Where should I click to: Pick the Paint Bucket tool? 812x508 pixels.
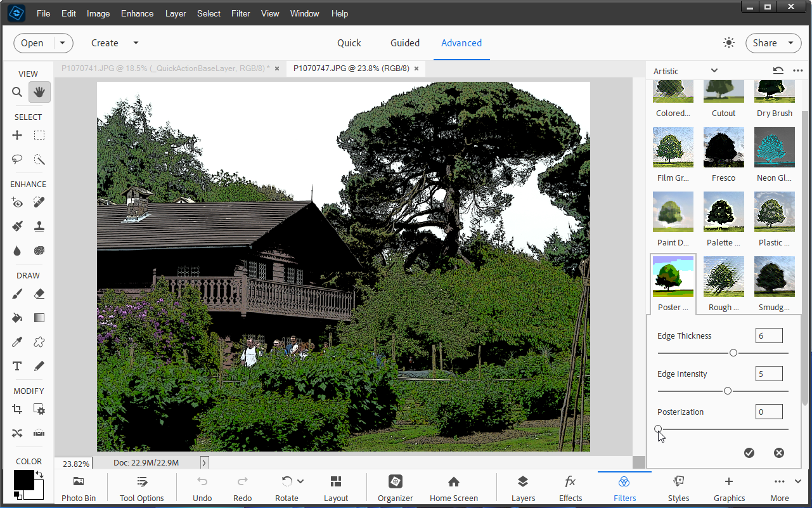(x=17, y=318)
